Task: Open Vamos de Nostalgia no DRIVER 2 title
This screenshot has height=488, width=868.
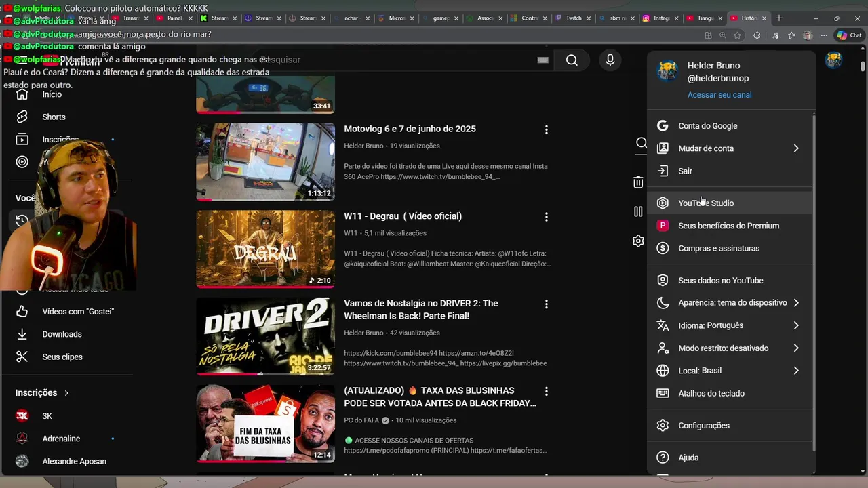Action: (421, 310)
